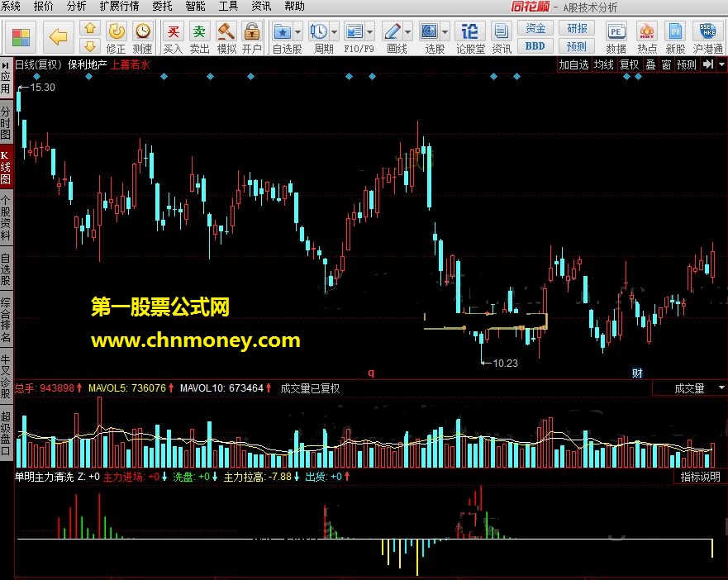The width and height of the screenshot is (728, 580).
Task: Open the 分析 menu
Action: 76,6
